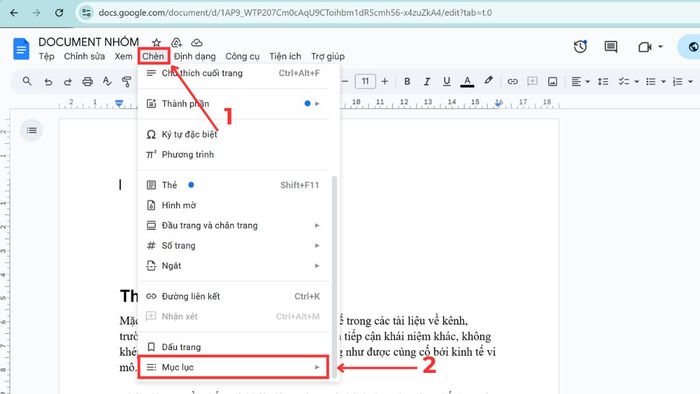Open the Chèn menu
700x394 pixels.
click(x=153, y=56)
